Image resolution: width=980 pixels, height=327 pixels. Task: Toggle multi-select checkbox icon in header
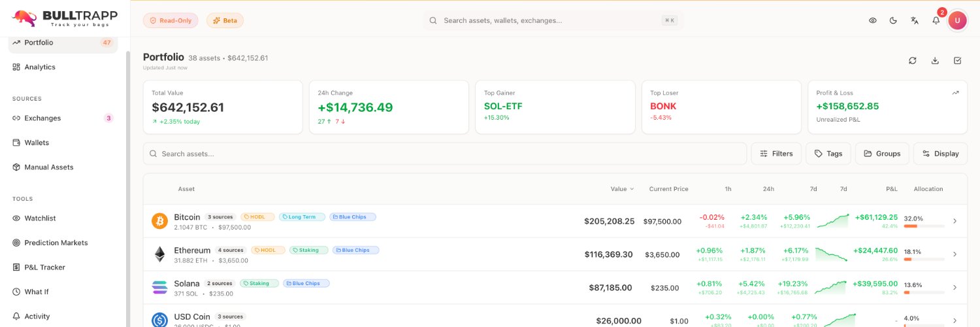(x=958, y=61)
